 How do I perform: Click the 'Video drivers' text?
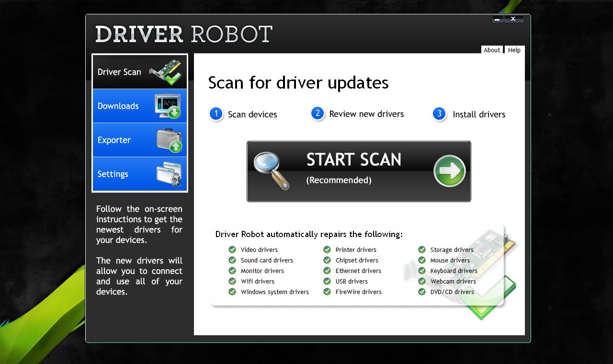pyautogui.click(x=259, y=250)
